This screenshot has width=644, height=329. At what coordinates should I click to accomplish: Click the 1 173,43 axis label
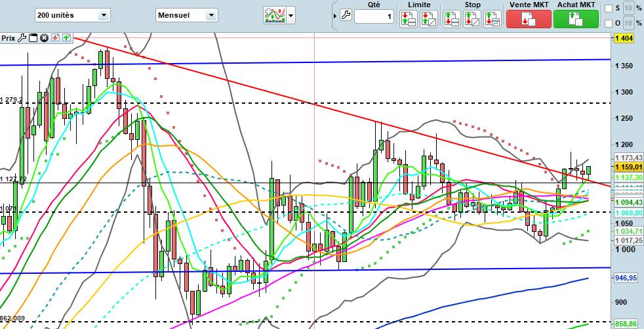(x=628, y=158)
